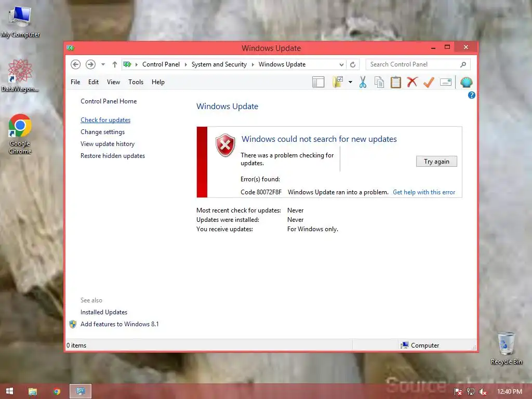Refresh the Windows Update page
The width and height of the screenshot is (532, 399).
point(353,64)
